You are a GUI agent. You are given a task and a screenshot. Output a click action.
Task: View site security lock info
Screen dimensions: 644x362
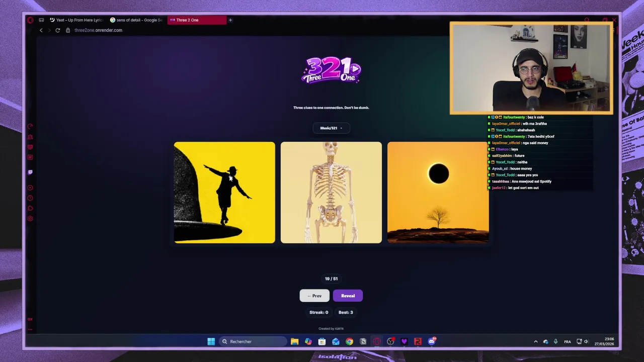pos(68,30)
